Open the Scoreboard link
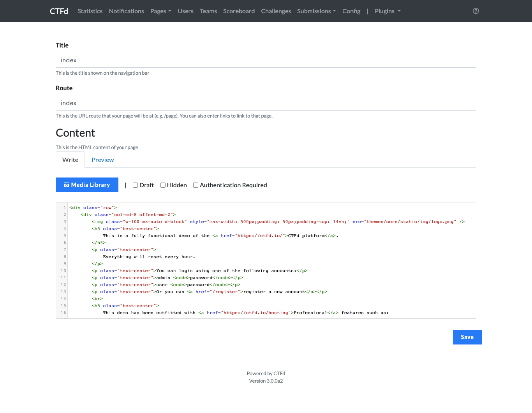Screen dimensions: 532x413 tap(239, 11)
